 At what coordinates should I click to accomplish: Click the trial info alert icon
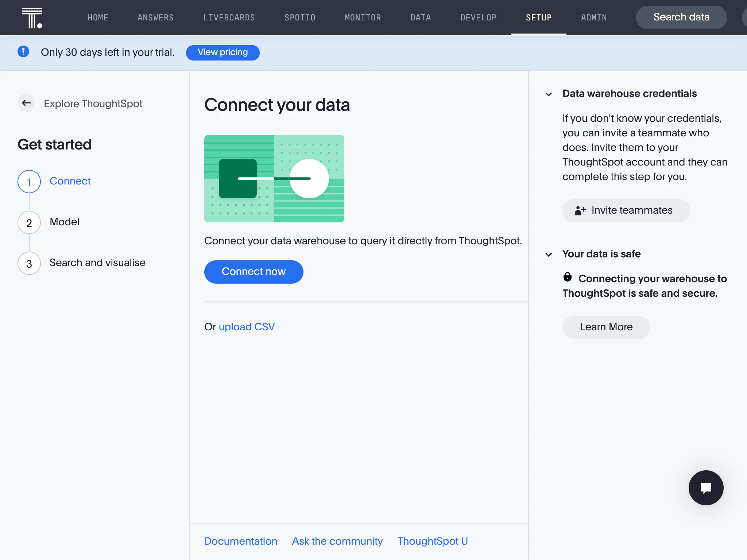tap(23, 52)
